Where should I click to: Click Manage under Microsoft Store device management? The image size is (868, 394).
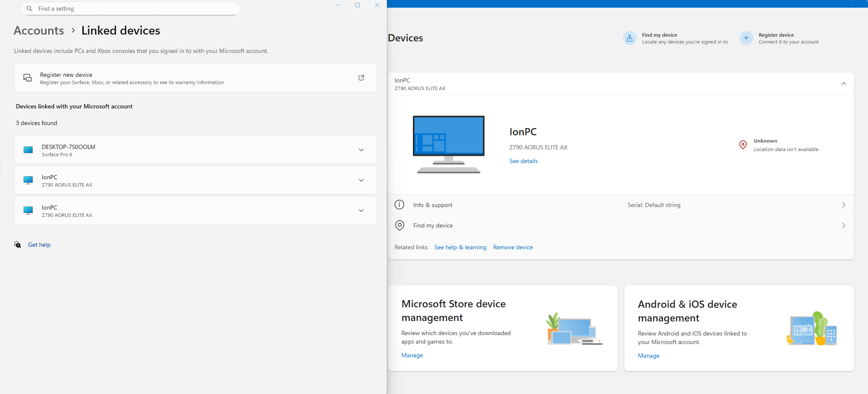pos(412,355)
